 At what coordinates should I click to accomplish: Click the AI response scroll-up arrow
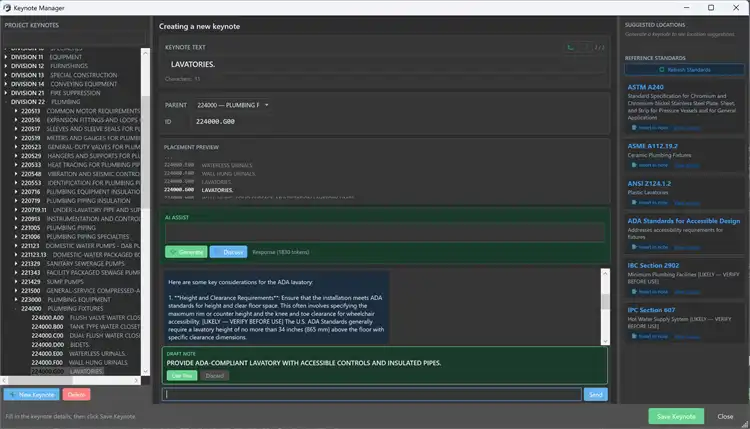(x=605, y=273)
